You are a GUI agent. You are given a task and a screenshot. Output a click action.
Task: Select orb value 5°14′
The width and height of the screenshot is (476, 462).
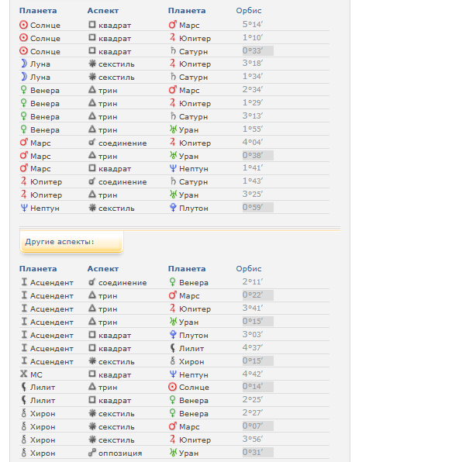[253, 24]
